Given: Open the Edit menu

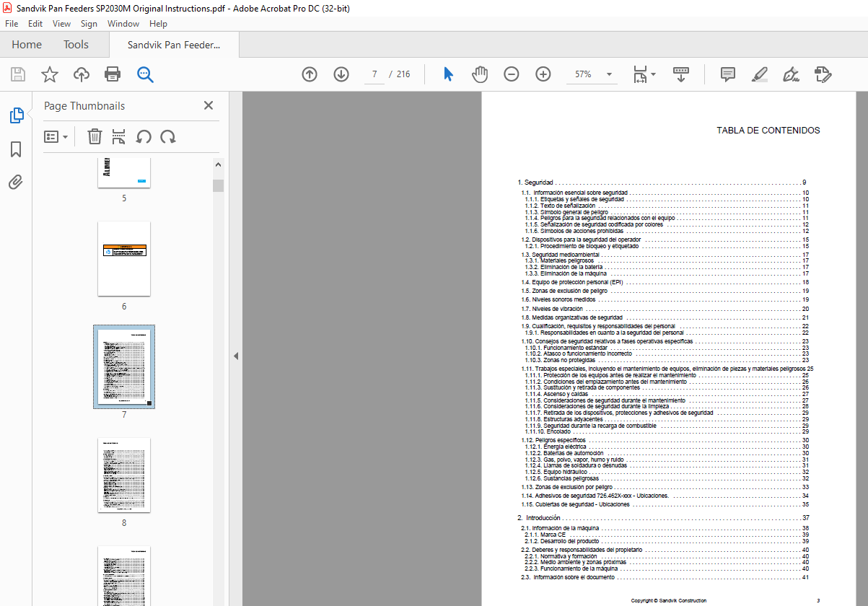Looking at the screenshot, I should point(35,24).
